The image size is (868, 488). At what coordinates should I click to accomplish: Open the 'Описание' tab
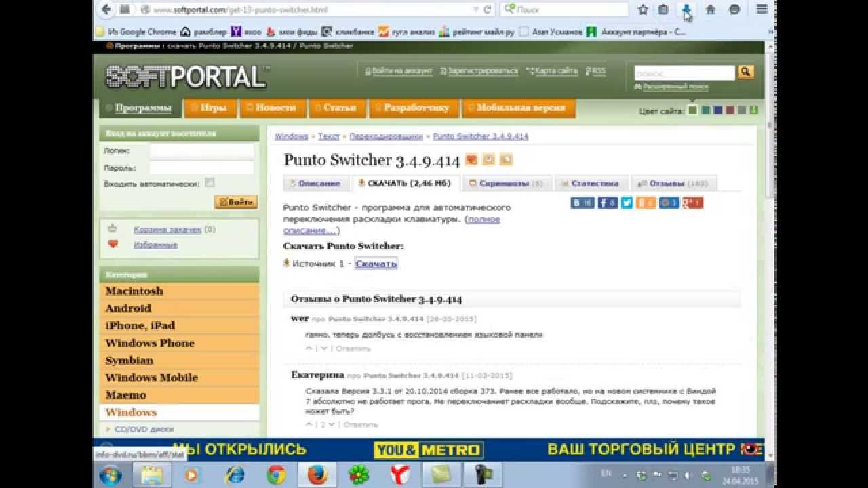(x=315, y=183)
